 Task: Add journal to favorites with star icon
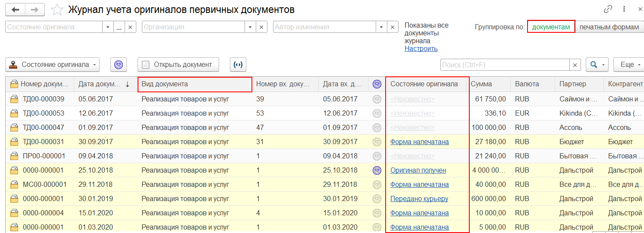coord(57,9)
